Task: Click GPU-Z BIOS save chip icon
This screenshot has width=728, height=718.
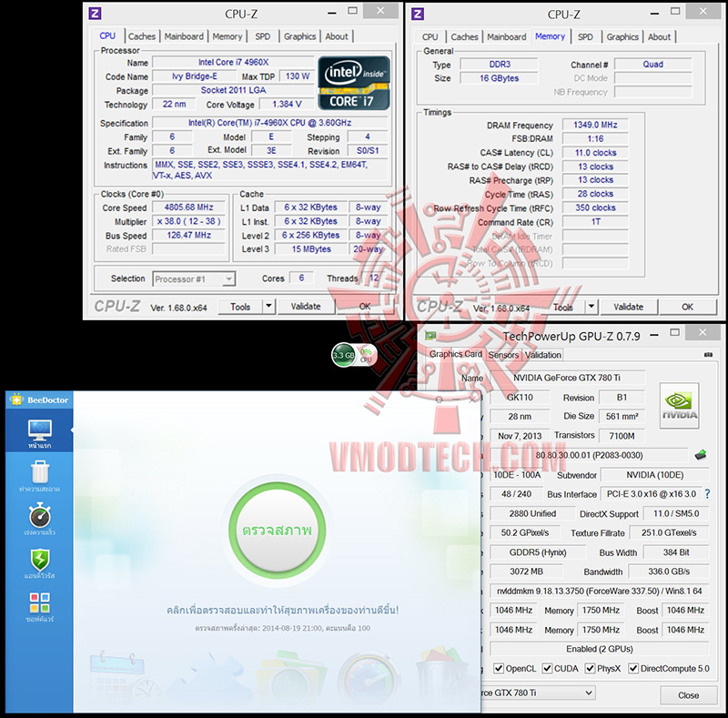Action: [x=700, y=455]
